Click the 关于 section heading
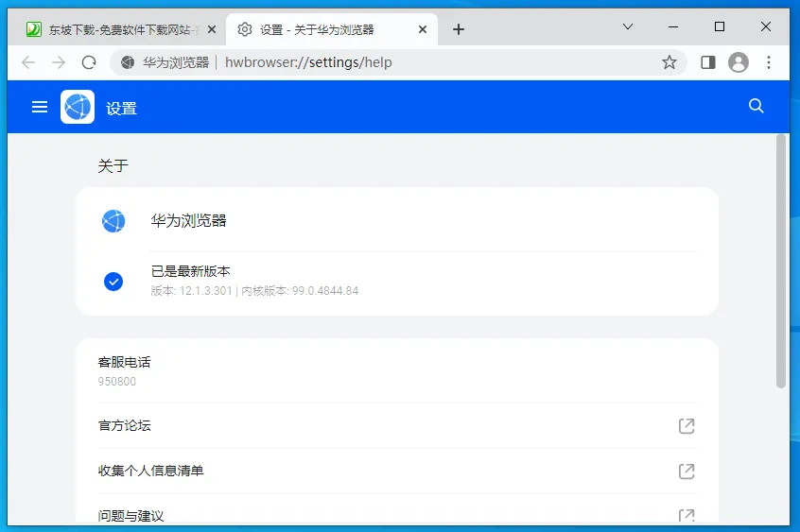The width and height of the screenshot is (800, 532). (113, 165)
